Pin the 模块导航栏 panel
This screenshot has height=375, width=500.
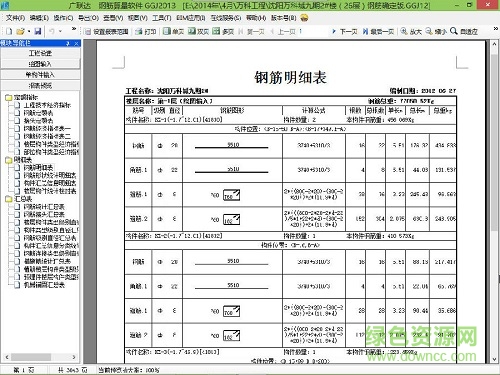point(68,43)
